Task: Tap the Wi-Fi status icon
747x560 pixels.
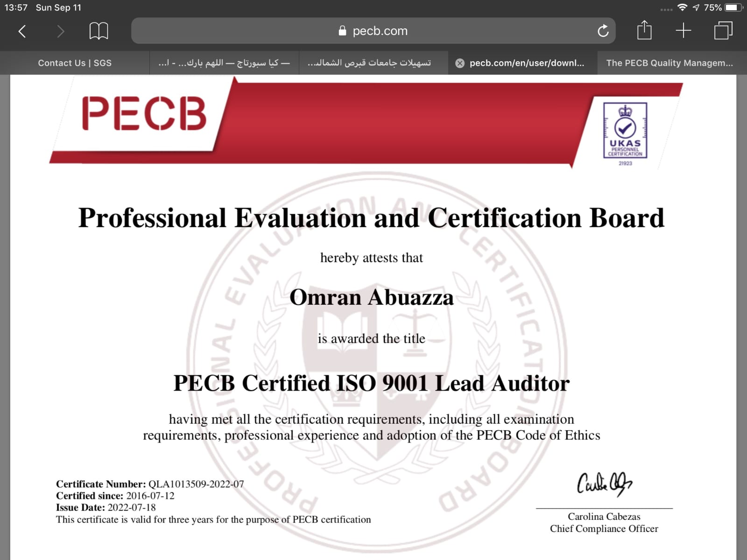Action: click(x=682, y=7)
